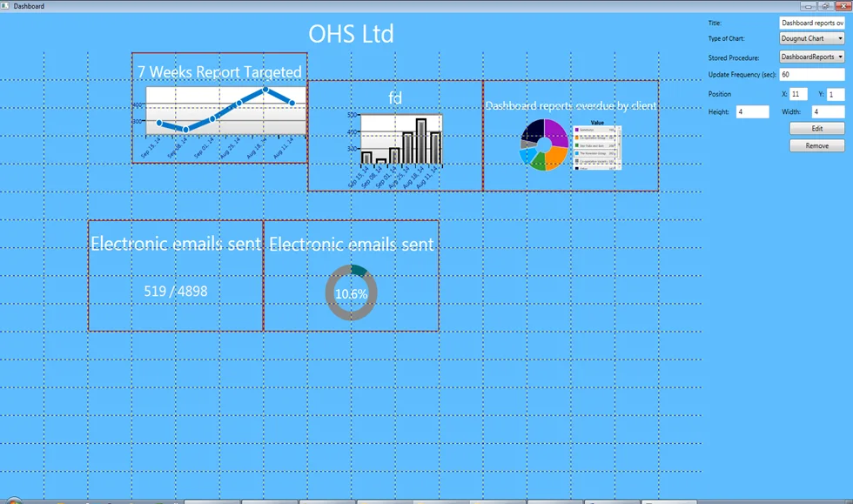Click the Dashboard window icon in title bar
This screenshot has width=853, height=504.
pos(5,6)
